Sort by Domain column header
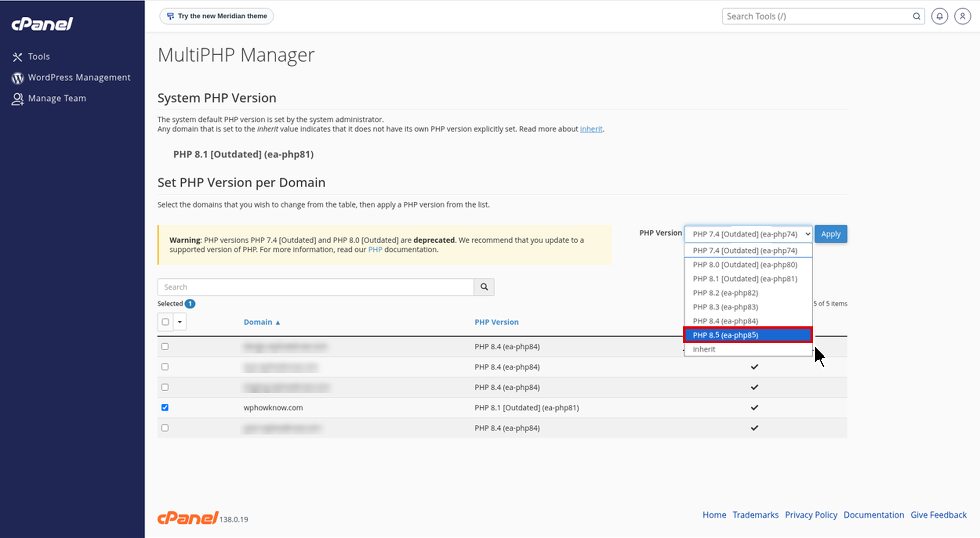The width and height of the screenshot is (980, 538). point(262,322)
